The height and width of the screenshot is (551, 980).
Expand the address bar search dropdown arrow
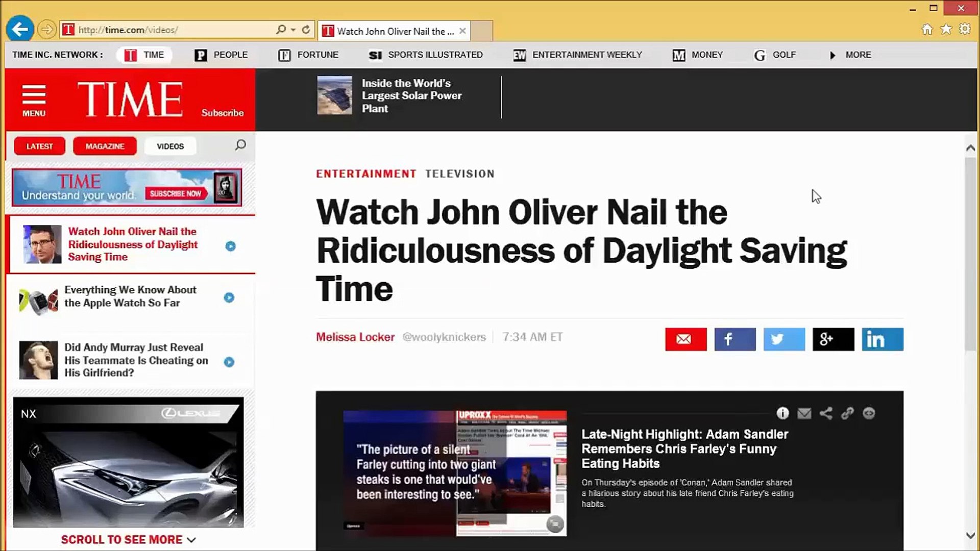pos(293,30)
